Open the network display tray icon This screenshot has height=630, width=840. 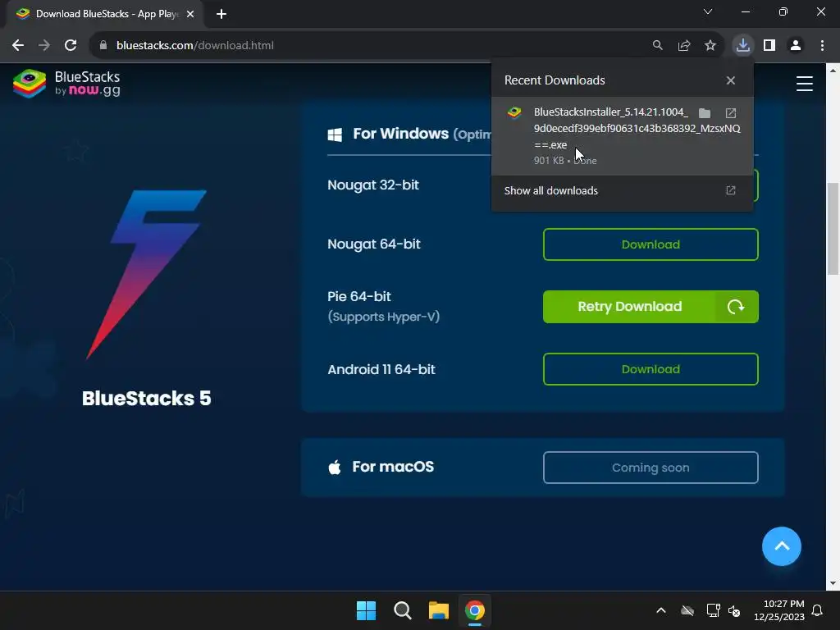tap(713, 610)
